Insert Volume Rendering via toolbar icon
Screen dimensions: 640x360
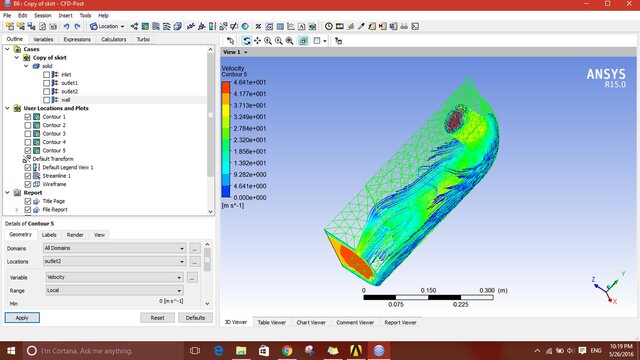pyautogui.click(x=178, y=27)
